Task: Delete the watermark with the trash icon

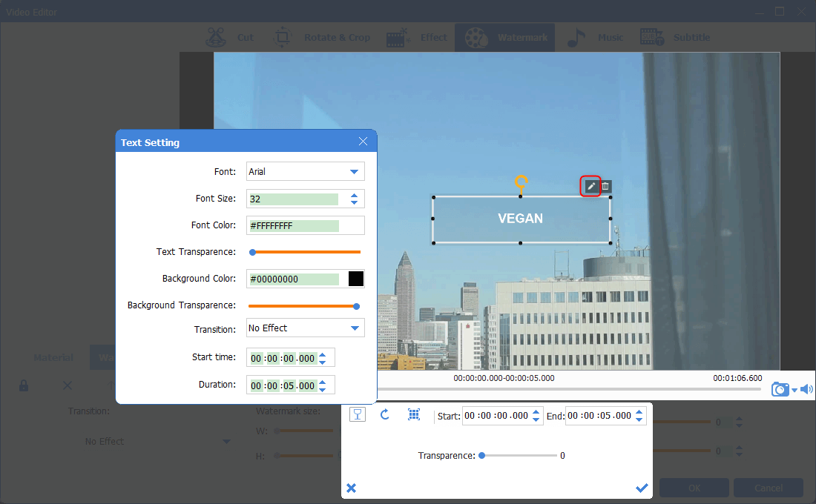Action: click(605, 187)
